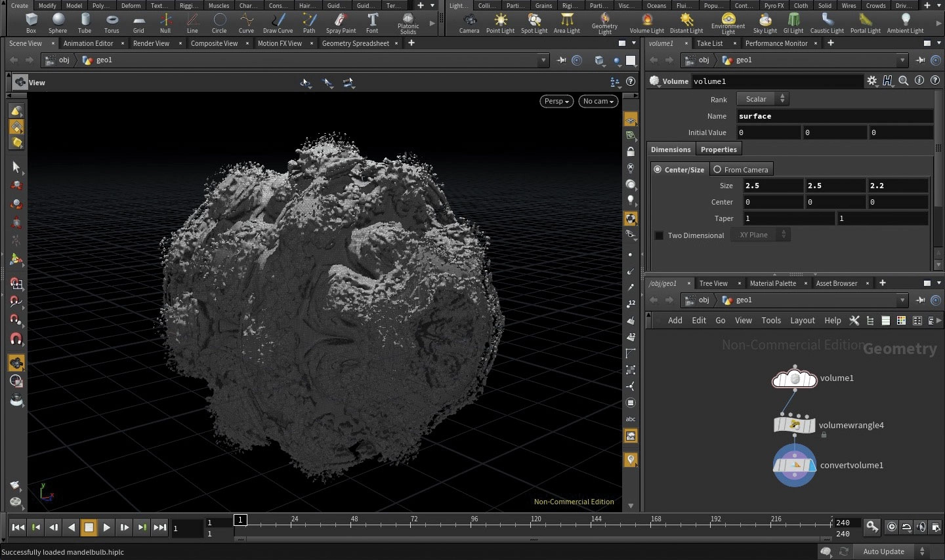Select the volumewrangle4 node
The height and width of the screenshot is (560, 945).
[x=795, y=425]
